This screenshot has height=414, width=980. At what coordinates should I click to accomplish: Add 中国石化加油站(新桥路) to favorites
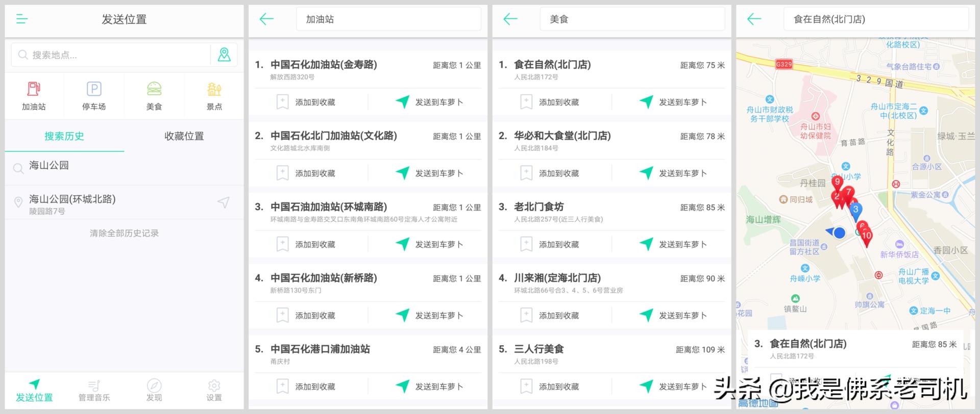tap(306, 316)
